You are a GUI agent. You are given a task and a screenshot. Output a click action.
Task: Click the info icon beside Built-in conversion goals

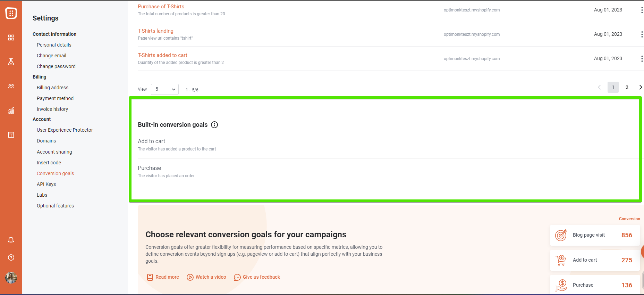pyautogui.click(x=214, y=125)
